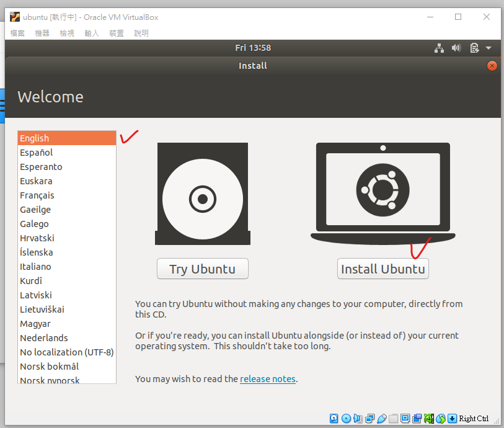The image size is (504, 428).
Task: Maximize the VirtualBox window
Action: tap(458, 17)
